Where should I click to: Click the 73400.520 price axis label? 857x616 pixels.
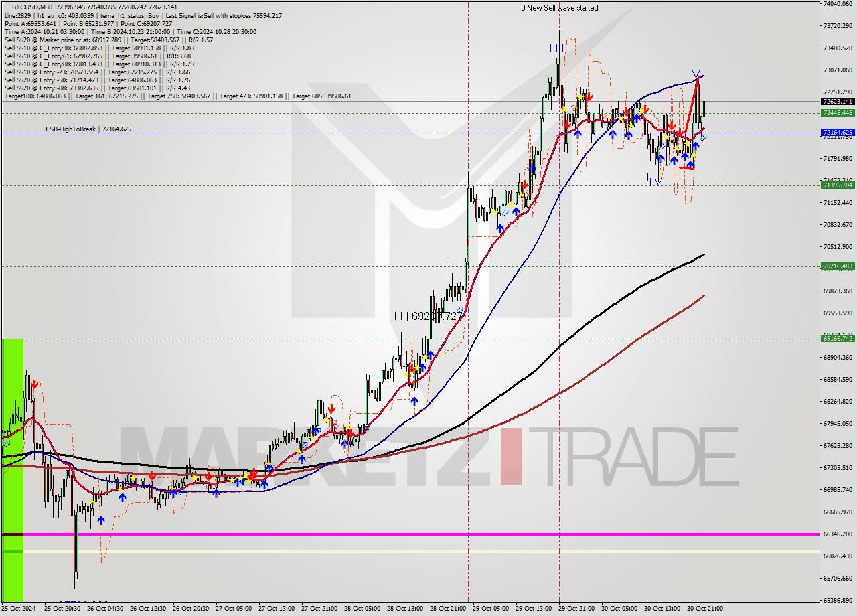point(838,48)
